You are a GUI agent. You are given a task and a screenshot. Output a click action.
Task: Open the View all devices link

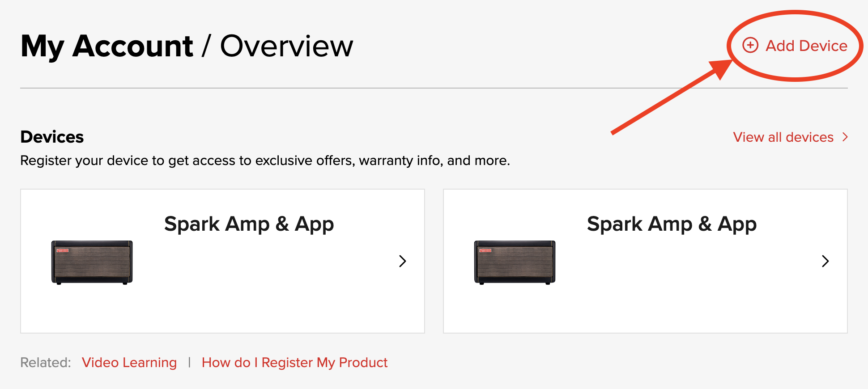[783, 137]
